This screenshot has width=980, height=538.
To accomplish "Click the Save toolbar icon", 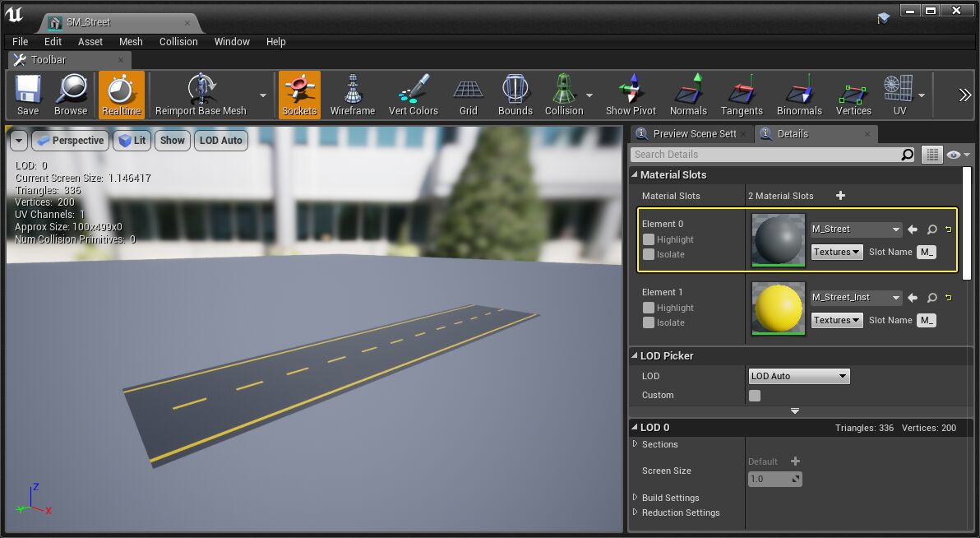I will tap(28, 95).
